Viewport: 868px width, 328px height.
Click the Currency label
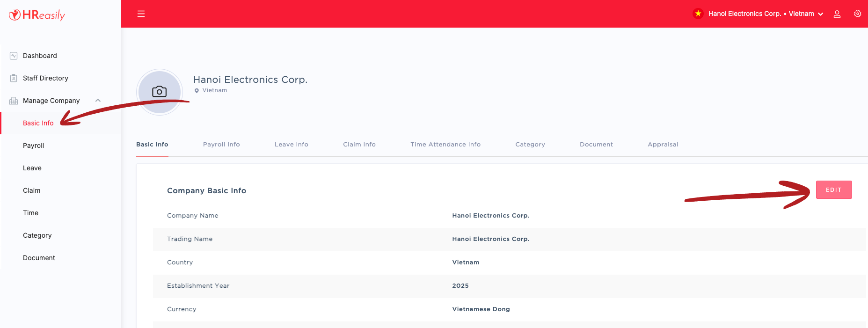[x=182, y=309]
